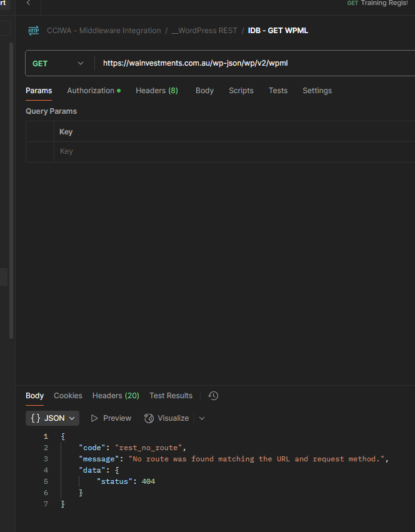The width and height of the screenshot is (415, 532).
Task: Open the Headers (8) request tab
Action: coord(156,91)
